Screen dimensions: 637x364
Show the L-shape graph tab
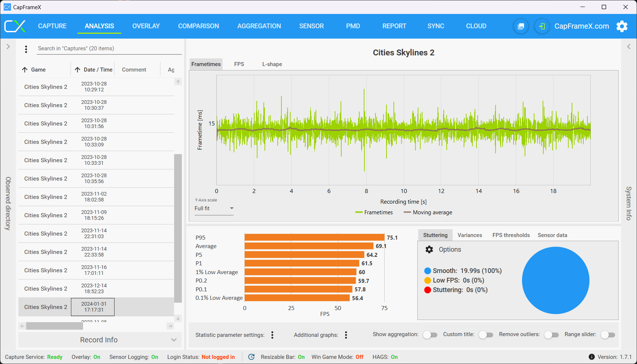[x=272, y=64]
